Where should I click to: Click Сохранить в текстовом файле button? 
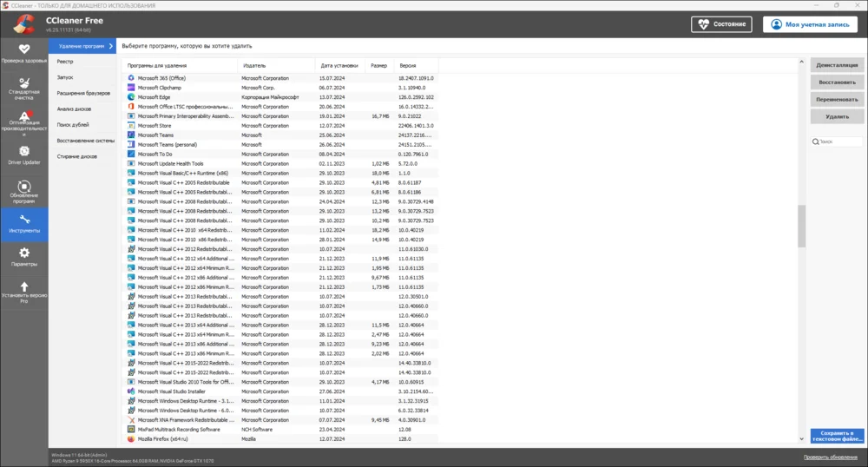click(x=837, y=436)
